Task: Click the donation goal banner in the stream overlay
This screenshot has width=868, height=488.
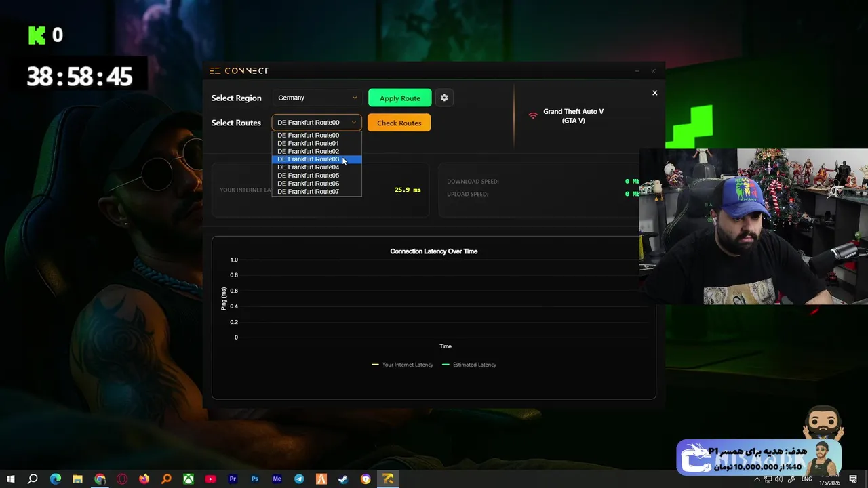Action: (x=759, y=457)
